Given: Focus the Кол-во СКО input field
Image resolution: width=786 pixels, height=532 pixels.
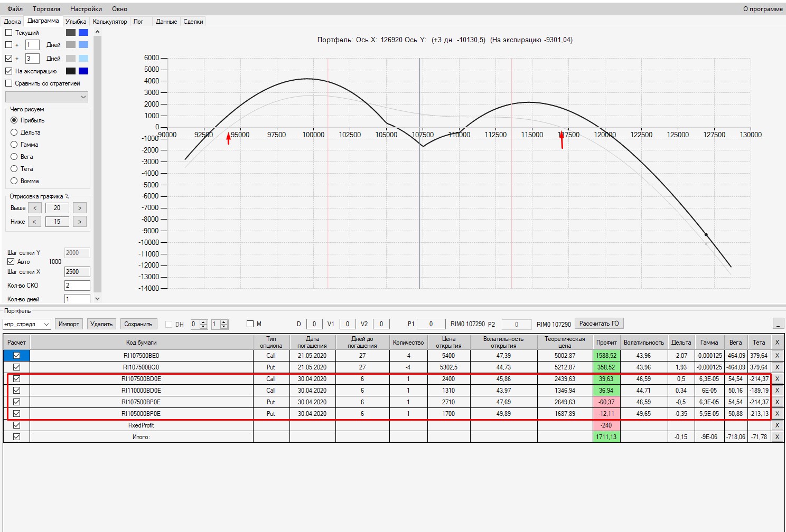Looking at the screenshot, I should click(x=77, y=286).
